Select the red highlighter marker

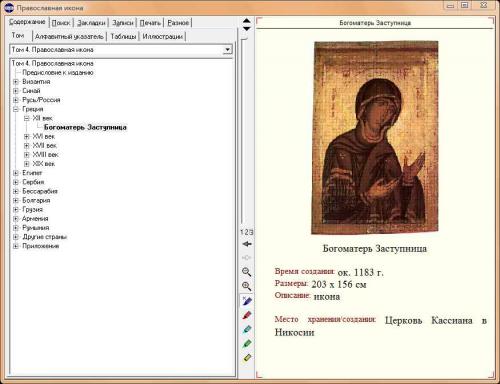point(247,315)
